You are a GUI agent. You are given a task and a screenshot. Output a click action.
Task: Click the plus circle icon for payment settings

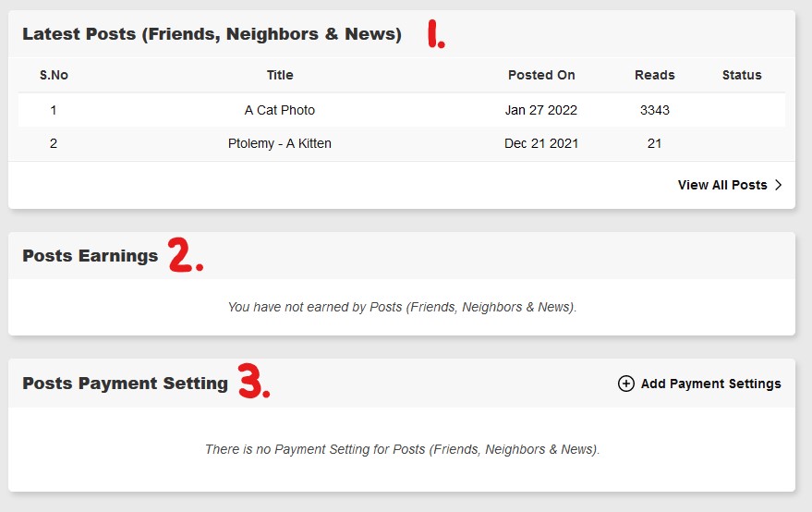click(625, 384)
